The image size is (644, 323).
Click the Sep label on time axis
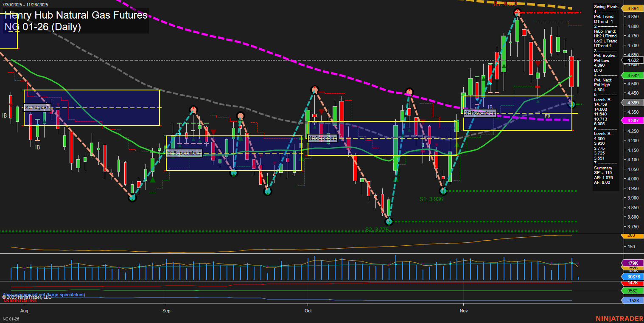pos(166,310)
